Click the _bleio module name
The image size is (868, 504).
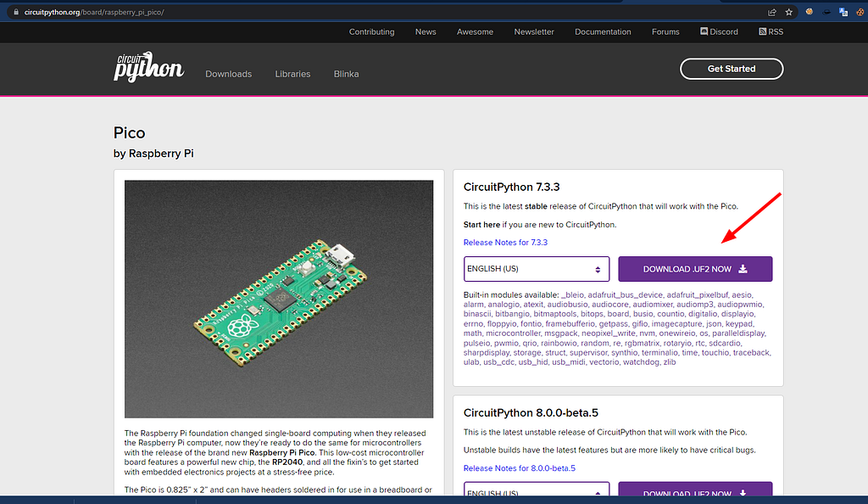click(x=572, y=294)
